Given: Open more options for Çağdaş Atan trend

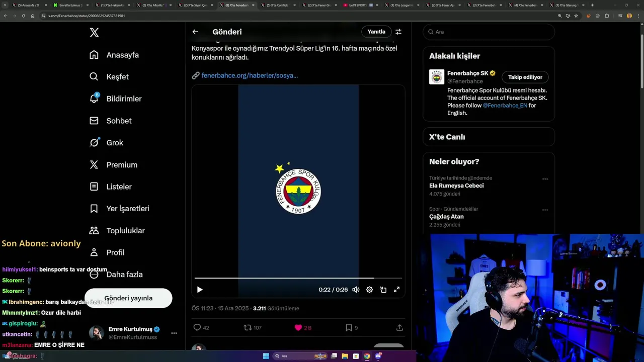Looking at the screenshot, I should (545, 210).
